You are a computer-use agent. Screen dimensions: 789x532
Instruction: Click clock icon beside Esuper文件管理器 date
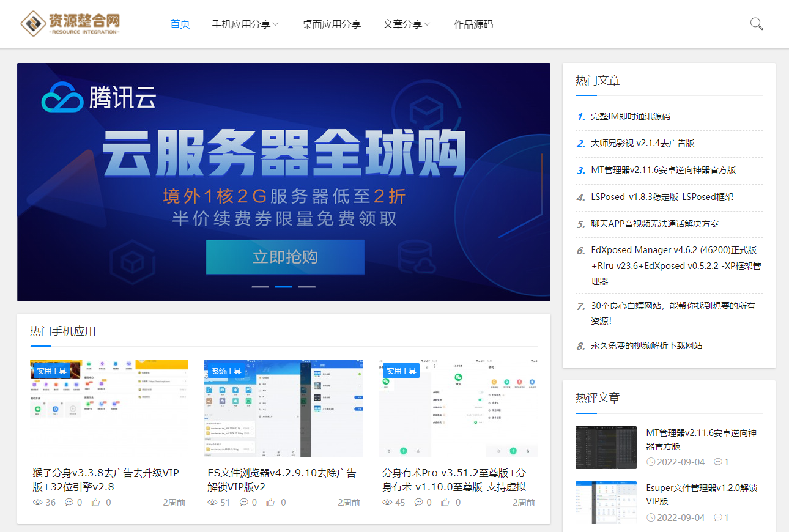(x=651, y=517)
